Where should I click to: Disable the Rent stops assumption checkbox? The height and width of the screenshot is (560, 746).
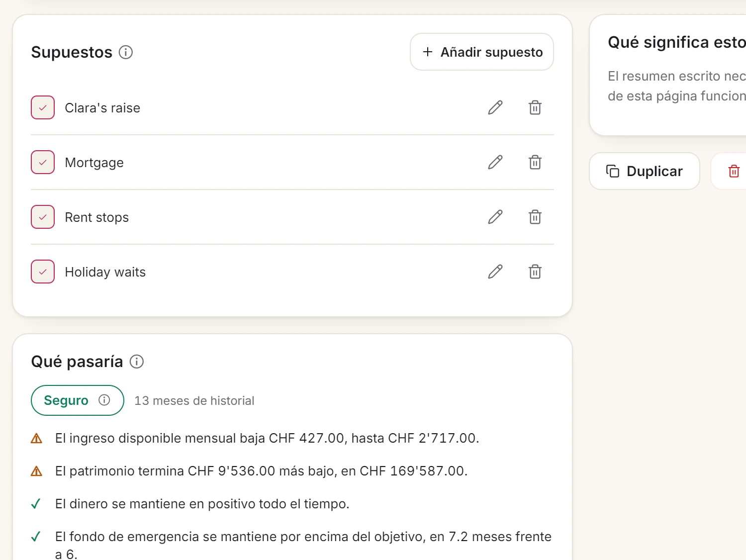click(43, 217)
